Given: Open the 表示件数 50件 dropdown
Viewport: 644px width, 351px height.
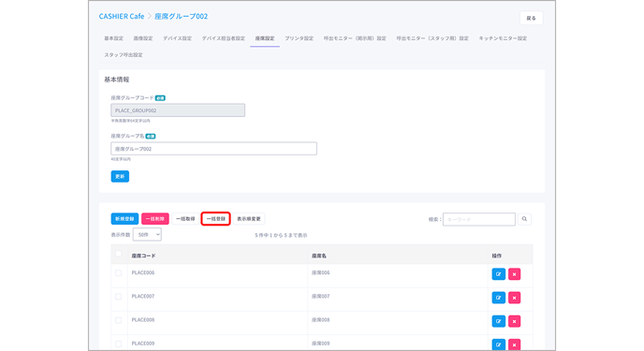Looking at the screenshot, I should click(147, 235).
